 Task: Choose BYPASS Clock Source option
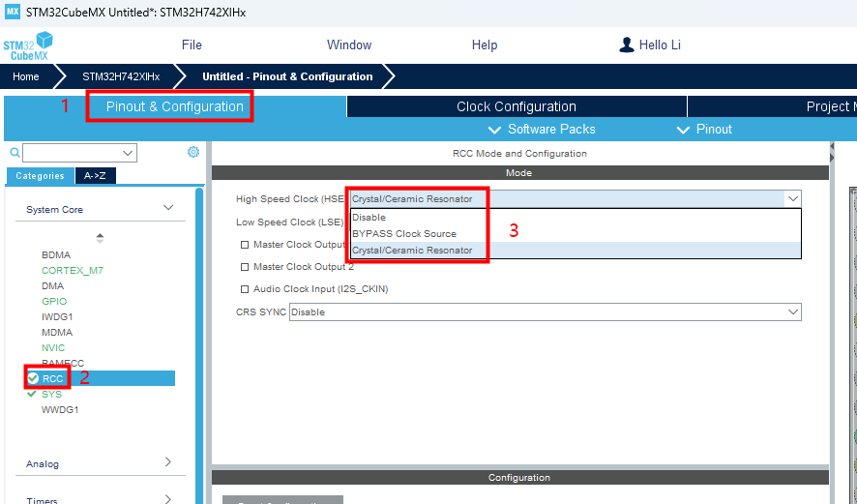click(x=576, y=234)
